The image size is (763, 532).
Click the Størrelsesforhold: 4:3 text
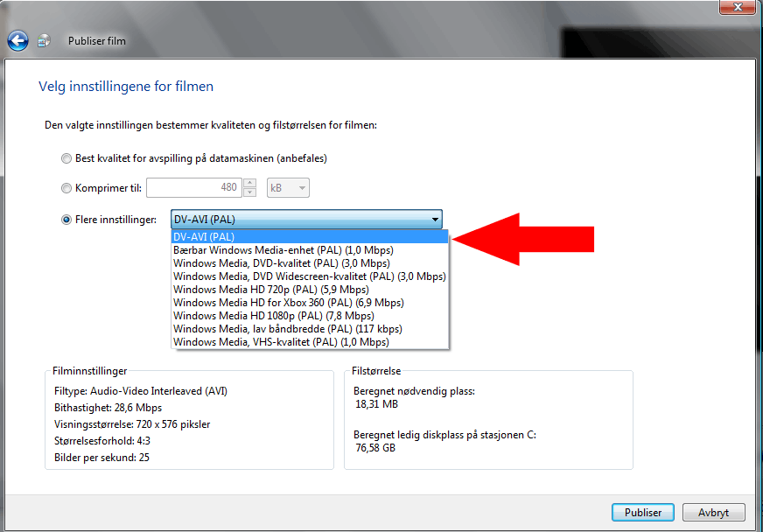pyautogui.click(x=102, y=441)
